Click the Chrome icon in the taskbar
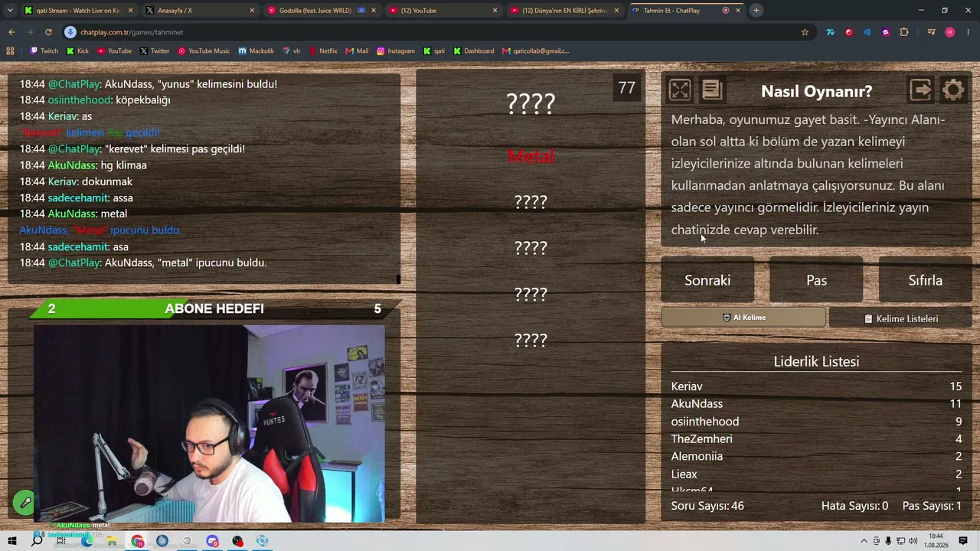This screenshot has width=980, height=551. coord(137,541)
